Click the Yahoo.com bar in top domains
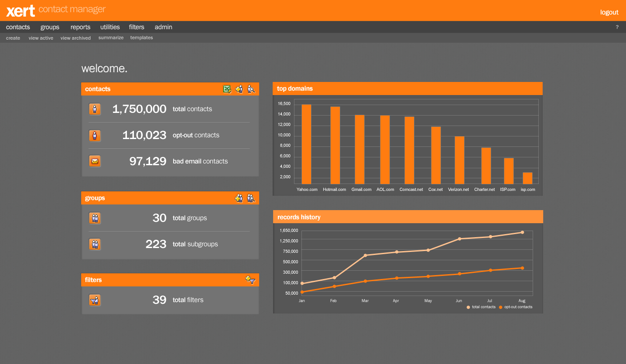This screenshot has height=364, width=626. point(306,144)
